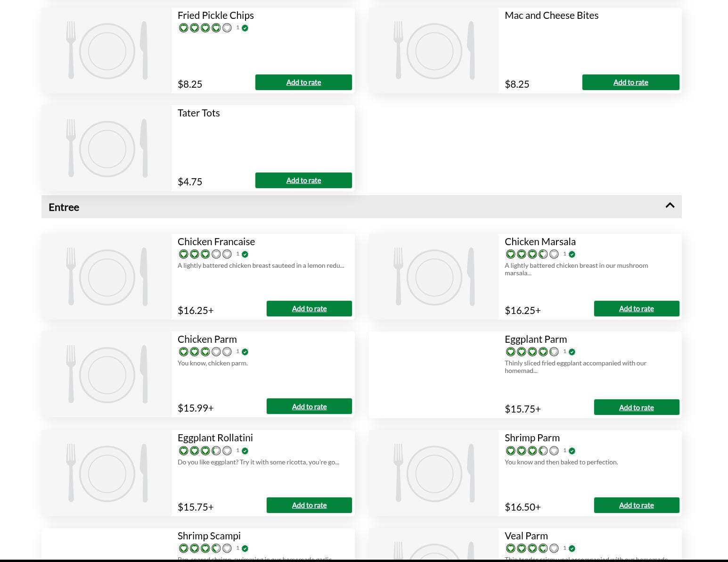728x562 pixels.
Task: Click verified badge on Veal Parm
Action: [x=572, y=549]
